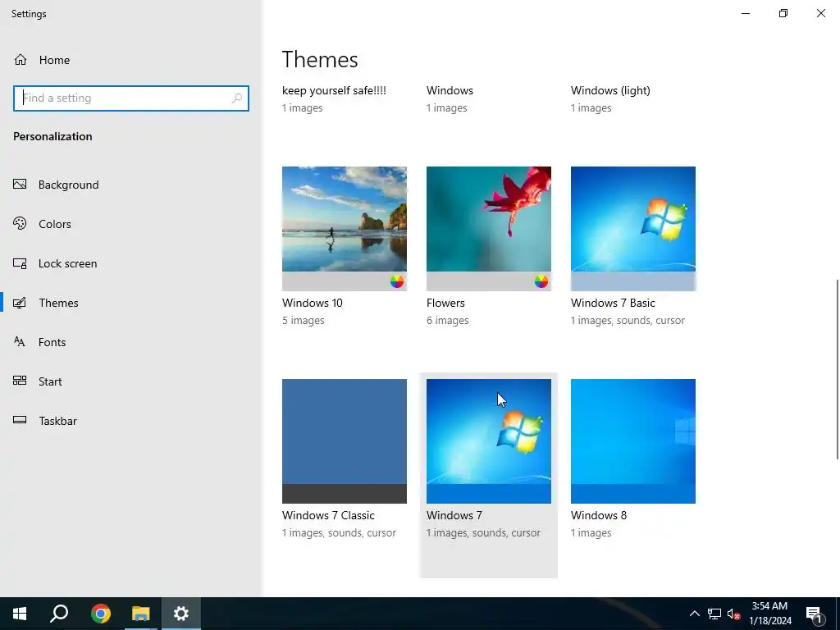This screenshot has width=840, height=630.
Task: Click the Personalization section heading
Action: [52, 136]
